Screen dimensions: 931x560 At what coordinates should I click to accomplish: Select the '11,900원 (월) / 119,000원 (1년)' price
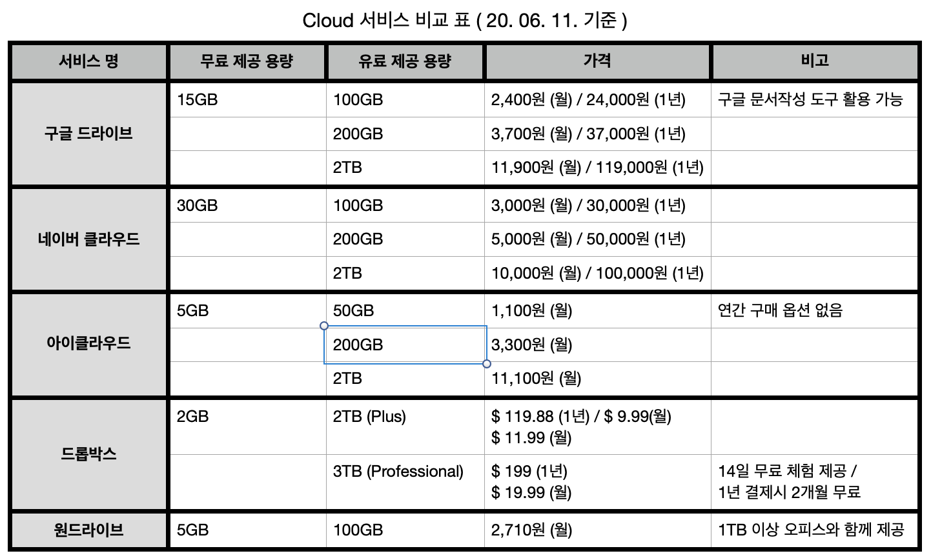click(597, 168)
